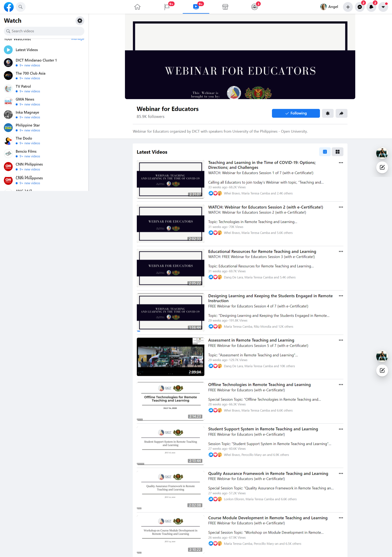Toggle the page notifications bell beside Following
Screen dimensions: 392x557
pyautogui.click(x=327, y=113)
